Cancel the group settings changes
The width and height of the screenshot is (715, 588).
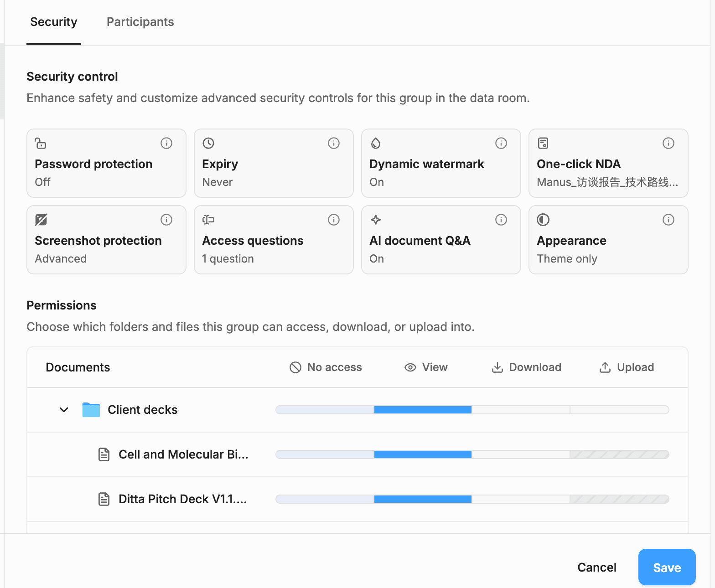pos(597,567)
